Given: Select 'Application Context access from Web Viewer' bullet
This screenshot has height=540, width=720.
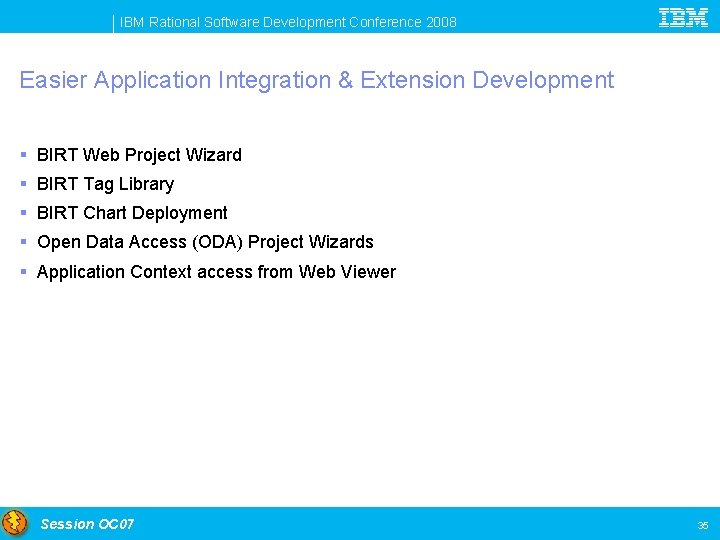Looking at the screenshot, I should (216, 272).
